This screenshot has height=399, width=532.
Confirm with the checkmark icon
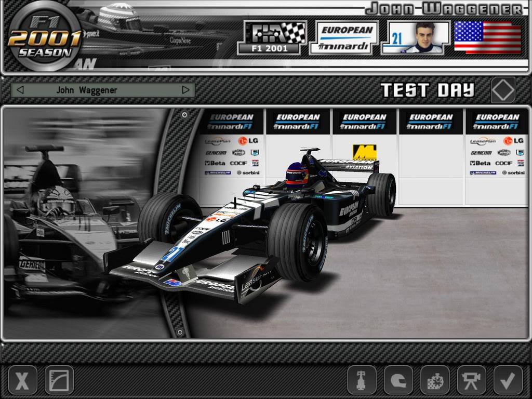coord(508,380)
